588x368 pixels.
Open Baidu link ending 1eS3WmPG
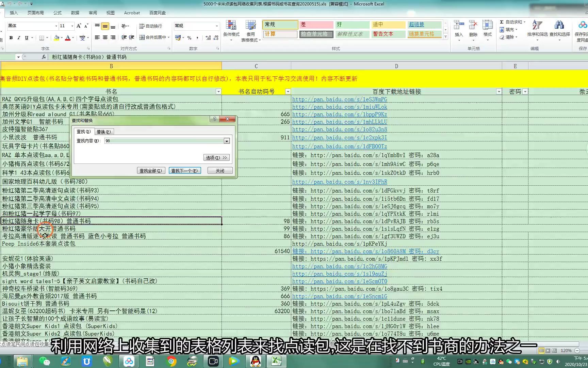point(340,99)
